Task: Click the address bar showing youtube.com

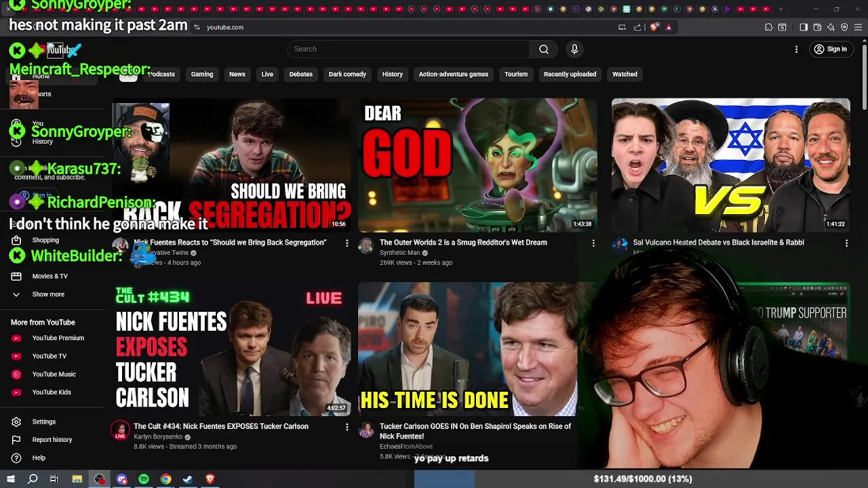Action: (407, 27)
